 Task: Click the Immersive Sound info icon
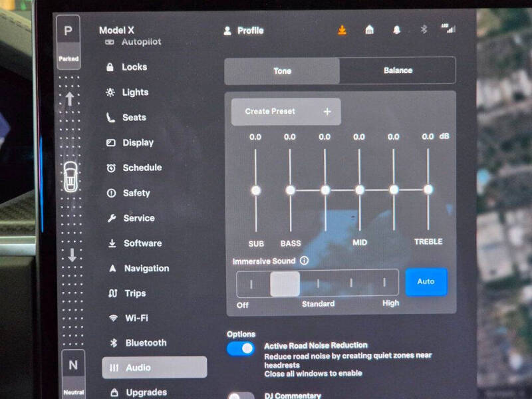(x=304, y=261)
